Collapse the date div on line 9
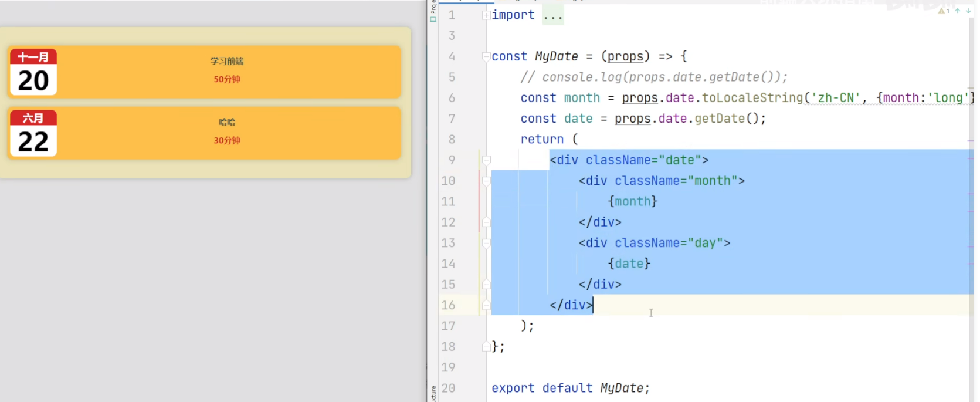 point(486,160)
